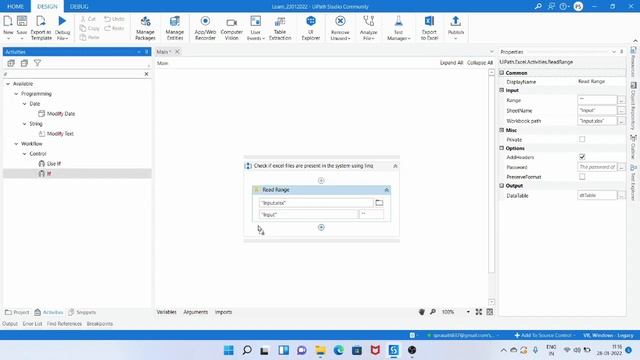Click collapse all icon in Activities panel

pyautogui.click(x=24, y=63)
